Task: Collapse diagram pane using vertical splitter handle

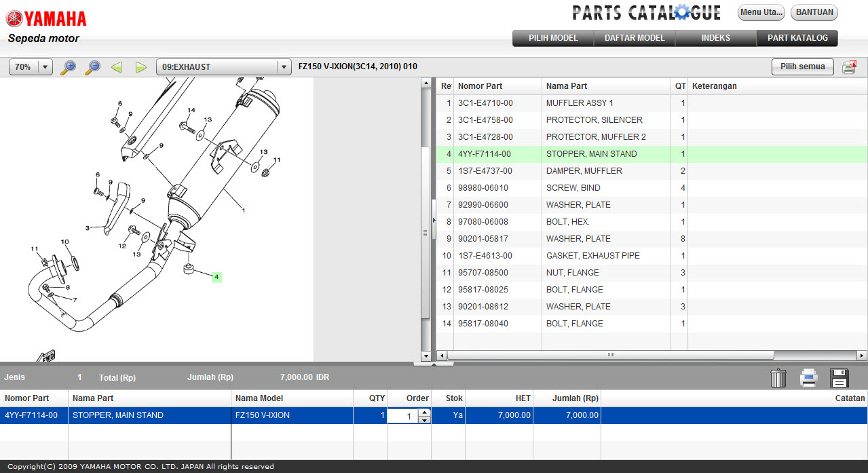Action: pyautogui.click(x=434, y=221)
